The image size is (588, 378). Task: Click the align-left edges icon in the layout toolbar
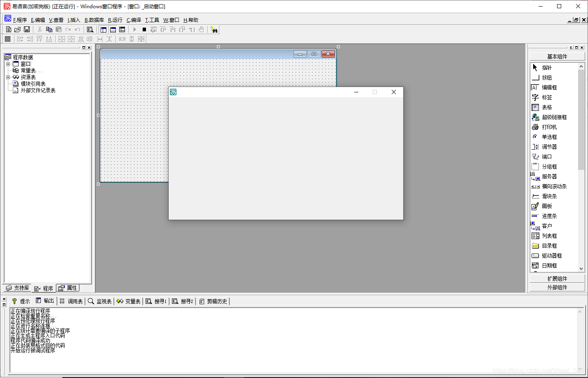point(20,39)
